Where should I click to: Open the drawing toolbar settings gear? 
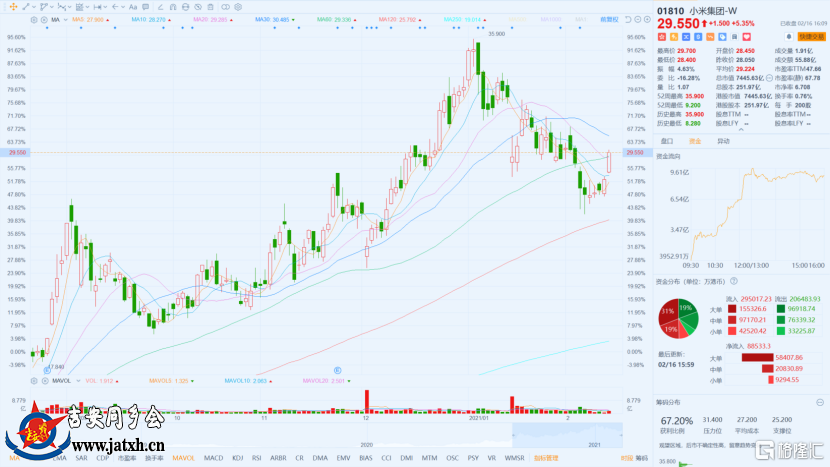[x=238, y=7]
